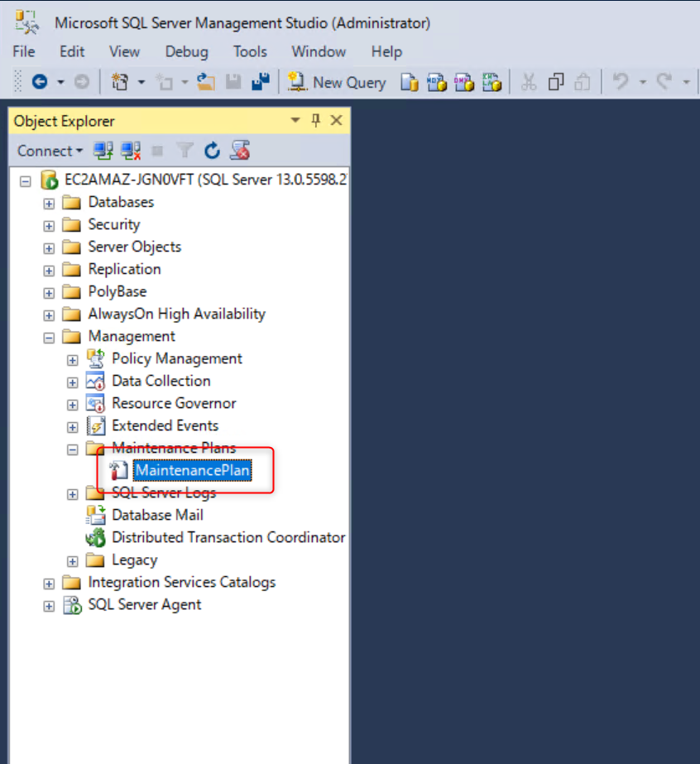
Task: Click the New Query button
Action: (x=337, y=82)
